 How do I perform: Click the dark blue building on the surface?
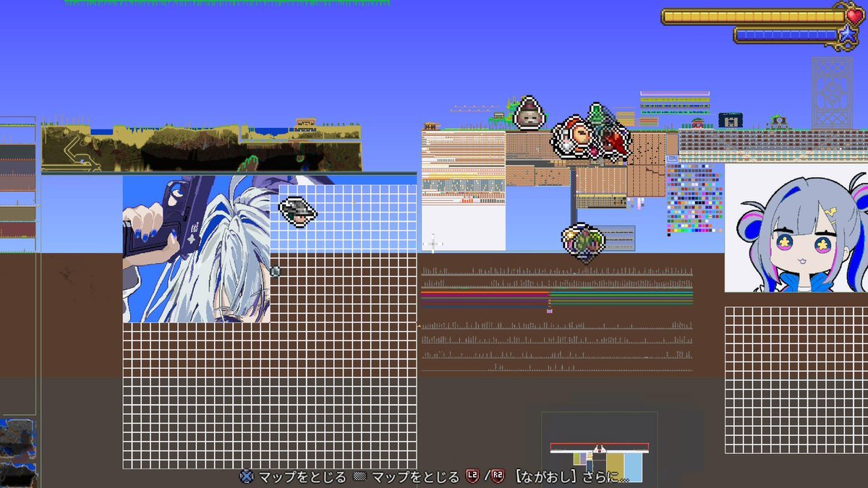(x=730, y=120)
